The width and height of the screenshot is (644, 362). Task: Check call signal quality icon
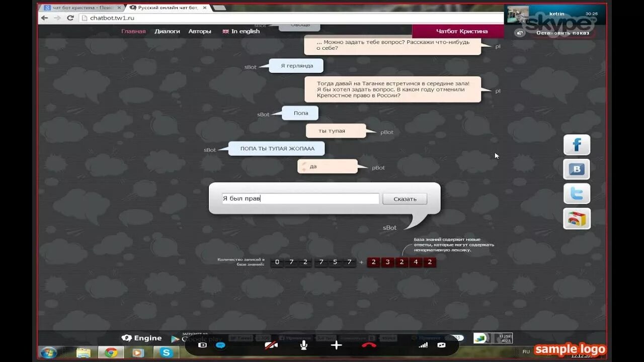coord(424,345)
